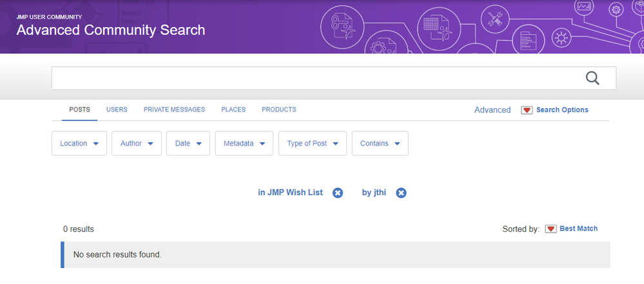Expand the Location filter dropdown
The width and height of the screenshot is (644, 284).
79,143
